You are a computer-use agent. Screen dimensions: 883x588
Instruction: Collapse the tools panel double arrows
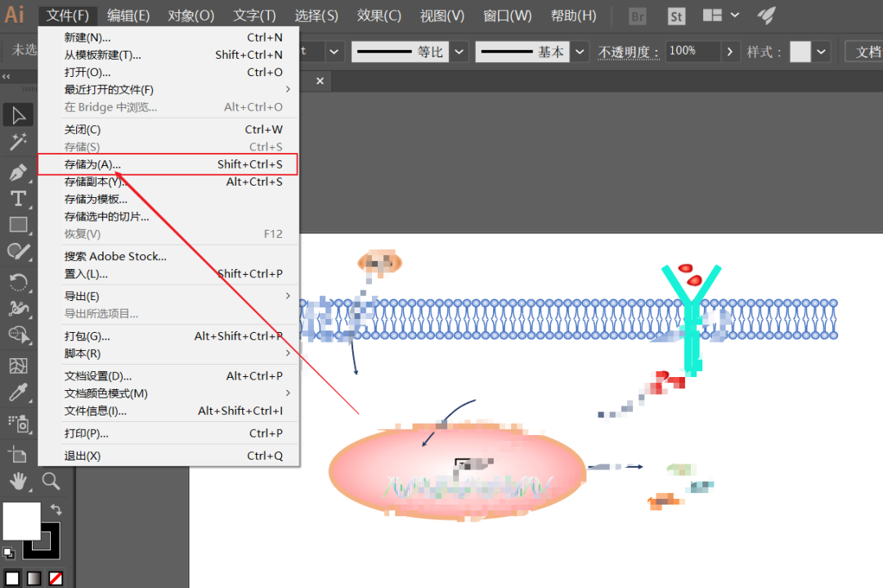(x=7, y=76)
